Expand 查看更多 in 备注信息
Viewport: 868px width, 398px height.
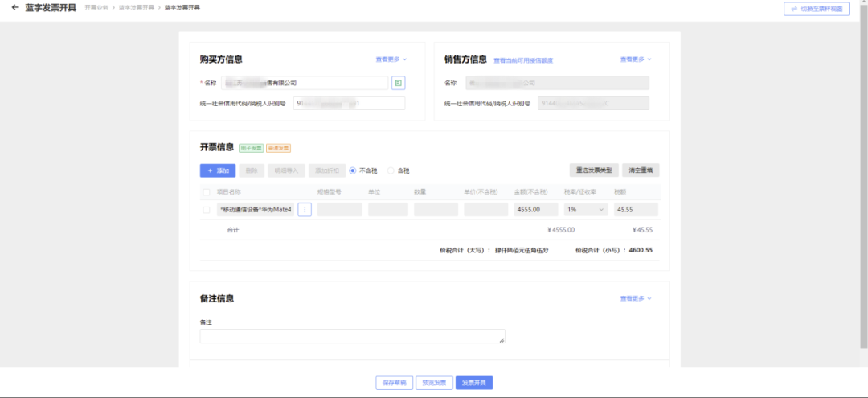click(x=636, y=298)
